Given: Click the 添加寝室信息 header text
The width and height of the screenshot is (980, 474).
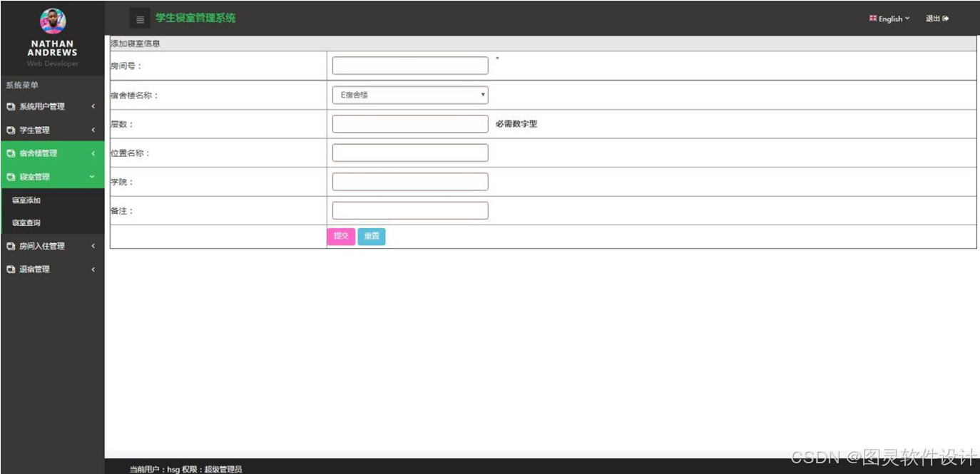Looking at the screenshot, I should click(x=135, y=43).
